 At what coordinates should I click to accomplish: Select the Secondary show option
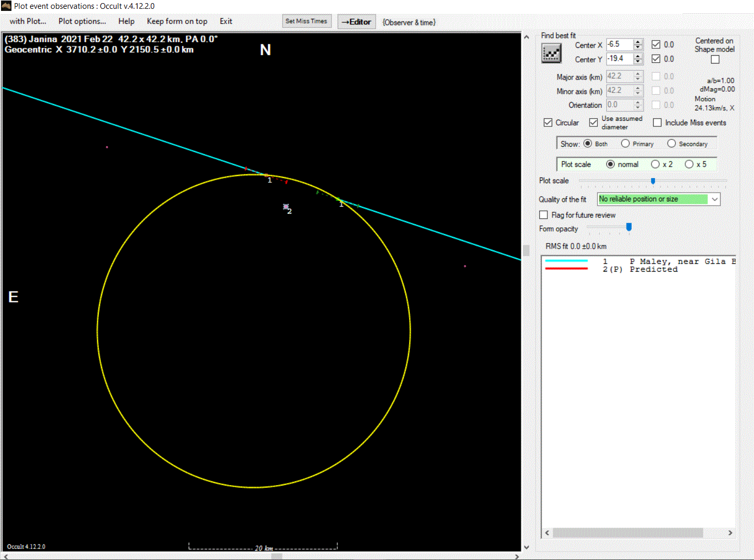671,144
